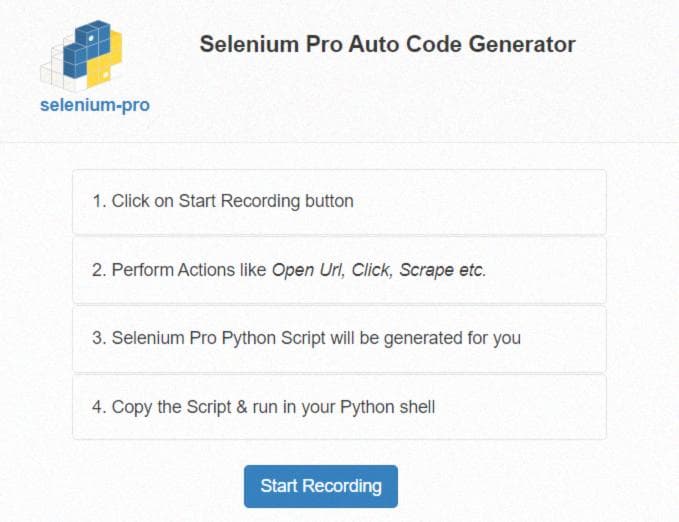The image size is (679, 522).
Task: Select step 2 Perform Actions list item
Action: (x=339, y=270)
